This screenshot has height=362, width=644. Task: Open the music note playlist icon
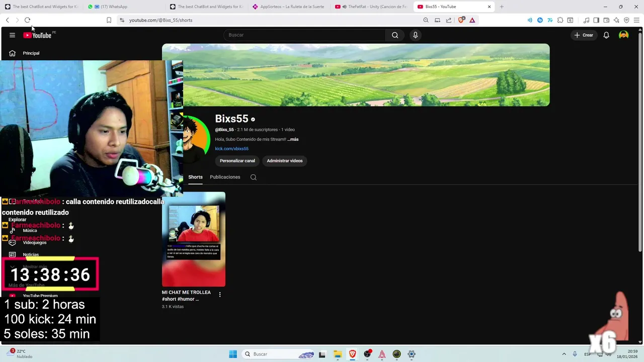586,20
